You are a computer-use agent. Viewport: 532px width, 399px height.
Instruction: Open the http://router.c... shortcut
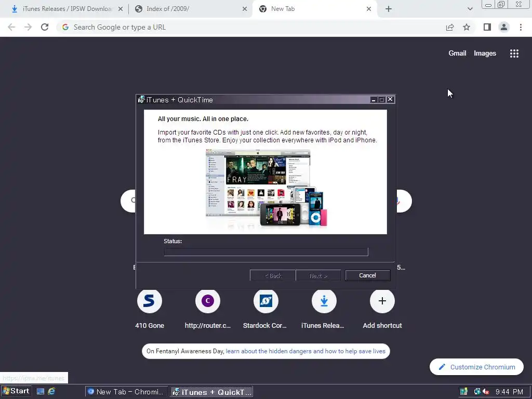click(x=208, y=309)
